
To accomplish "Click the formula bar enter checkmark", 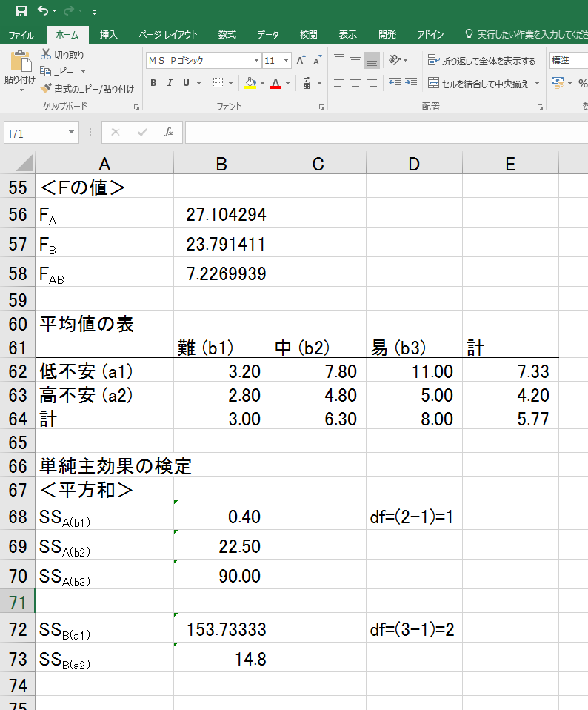I will click(x=142, y=132).
